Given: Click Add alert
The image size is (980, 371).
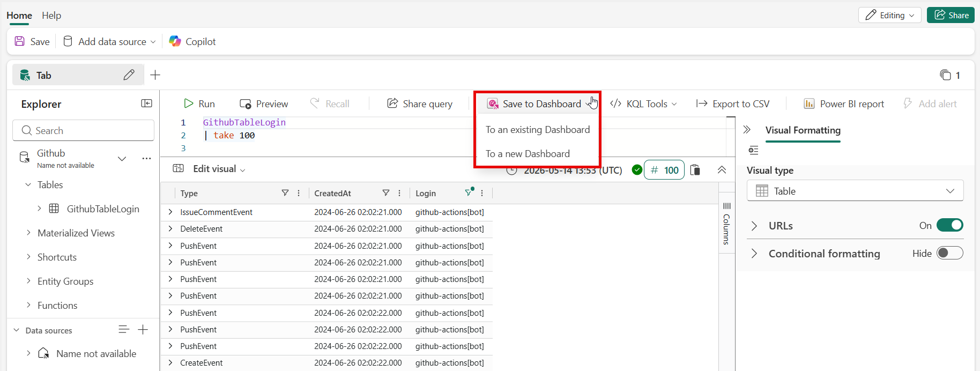Looking at the screenshot, I should tap(930, 103).
